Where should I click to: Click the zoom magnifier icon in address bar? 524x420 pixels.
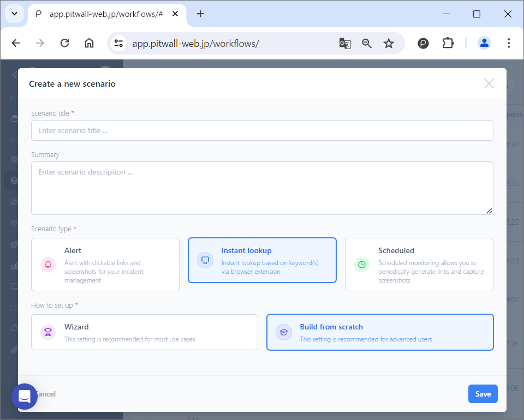coord(367,43)
